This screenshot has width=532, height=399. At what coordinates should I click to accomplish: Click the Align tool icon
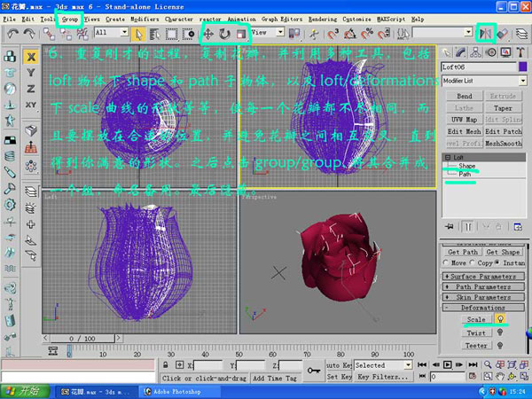pyautogui.click(x=502, y=34)
